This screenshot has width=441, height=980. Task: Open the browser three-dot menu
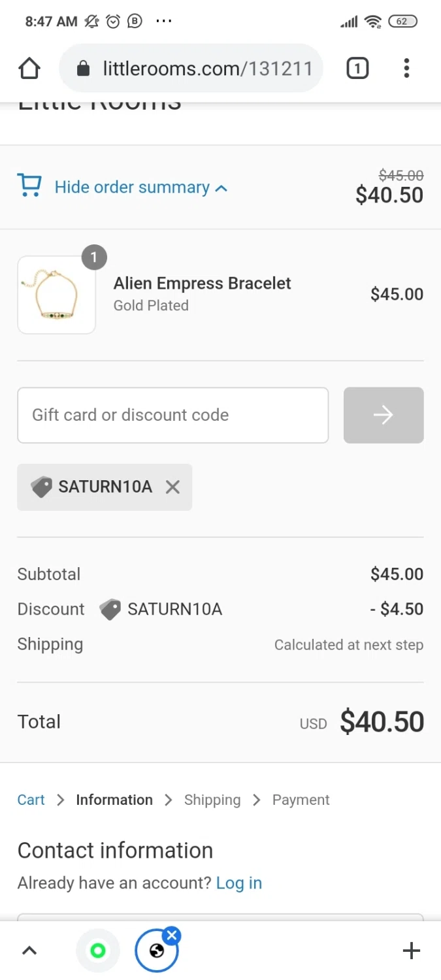click(x=406, y=68)
